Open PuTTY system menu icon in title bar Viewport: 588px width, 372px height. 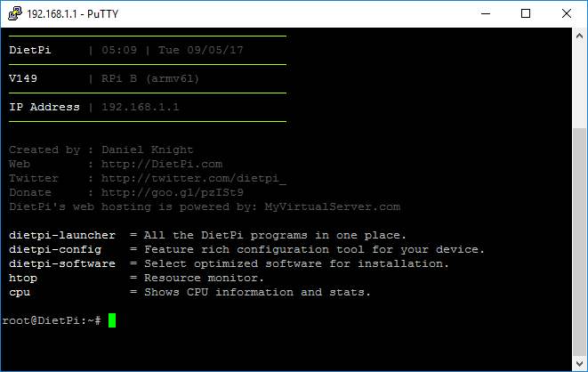(x=15, y=14)
